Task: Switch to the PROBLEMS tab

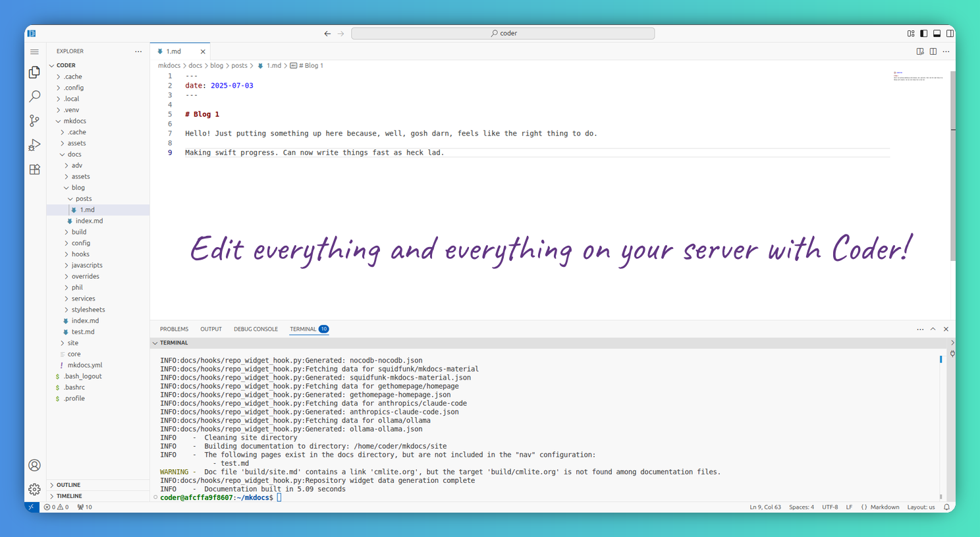Action: coord(174,329)
